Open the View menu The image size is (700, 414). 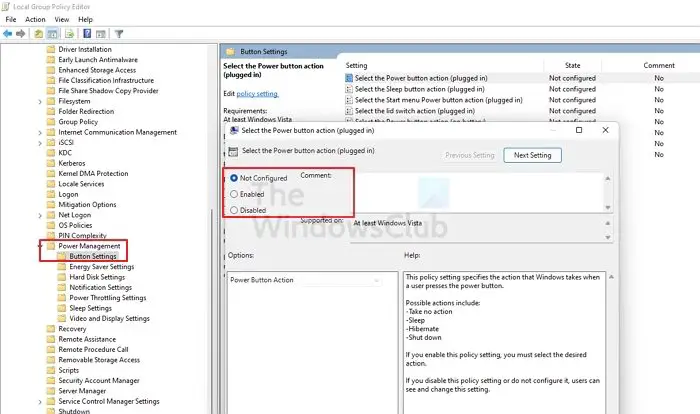tap(62, 19)
